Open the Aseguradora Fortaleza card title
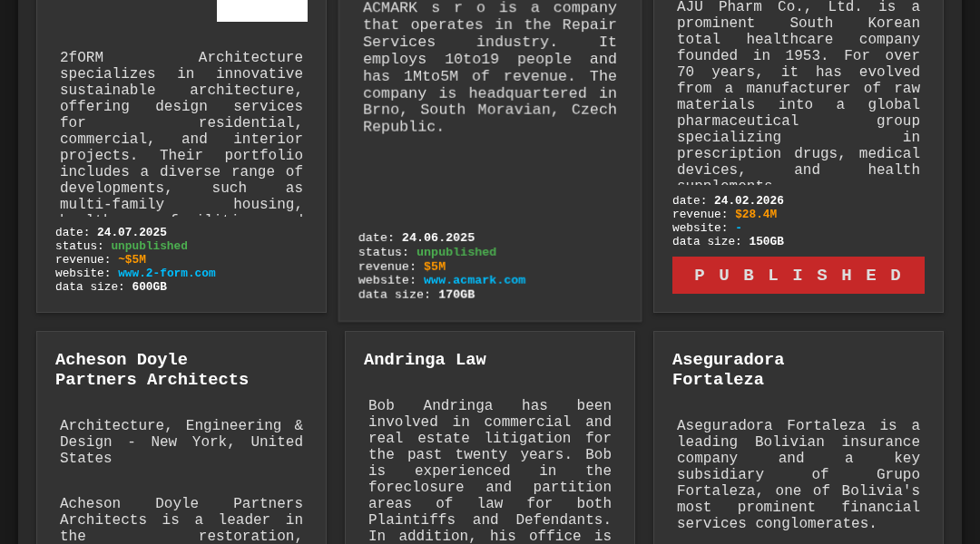This screenshot has width=980, height=544. [728, 369]
